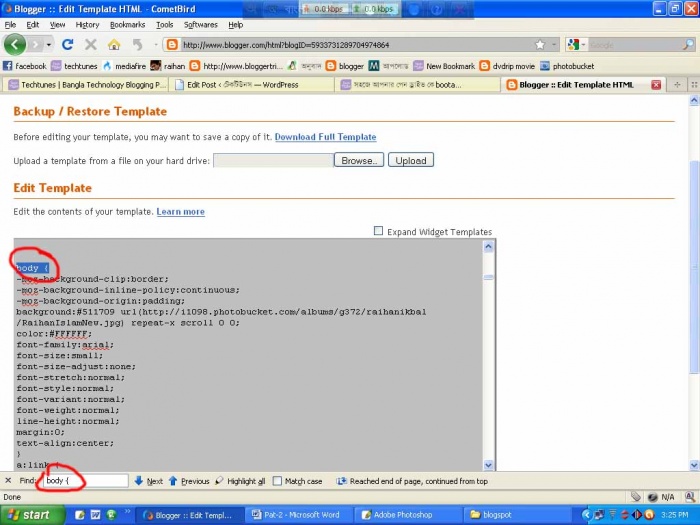Open the facebook bookmark
This screenshot has width=700, height=525.
click(x=25, y=66)
